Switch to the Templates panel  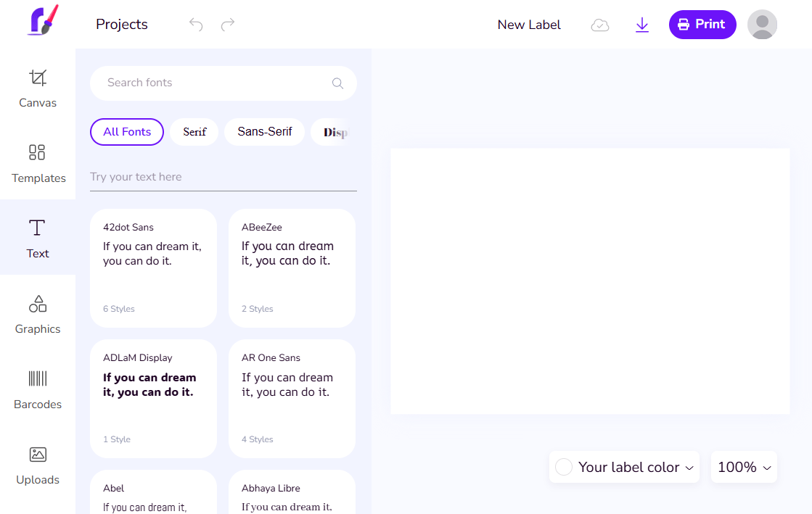pyautogui.click(x=38, y=162)
